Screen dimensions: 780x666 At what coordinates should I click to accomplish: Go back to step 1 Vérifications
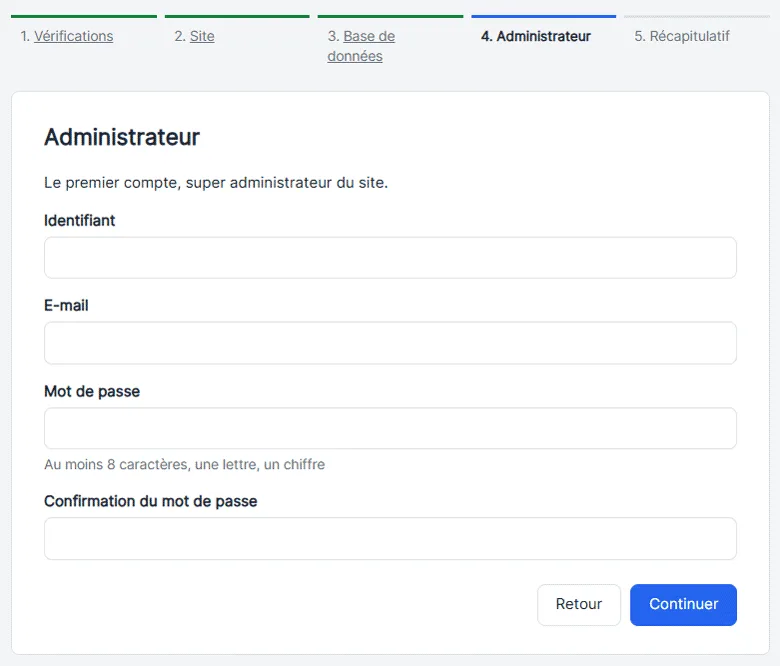click(74, 36)
